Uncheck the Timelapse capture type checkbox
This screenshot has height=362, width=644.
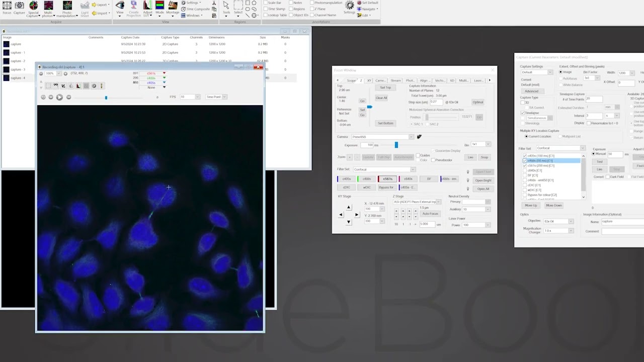[523, 113]
